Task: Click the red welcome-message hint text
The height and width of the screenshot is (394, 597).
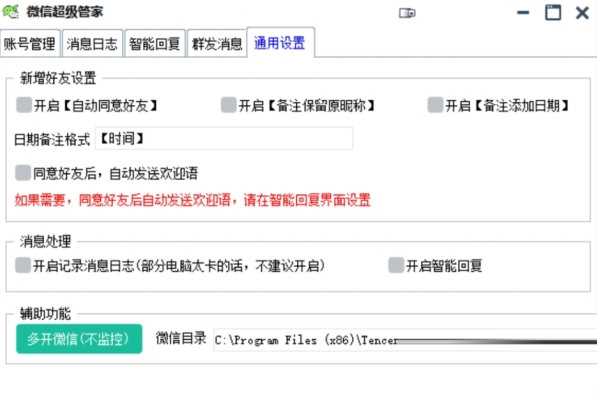Action: point(193,200)
